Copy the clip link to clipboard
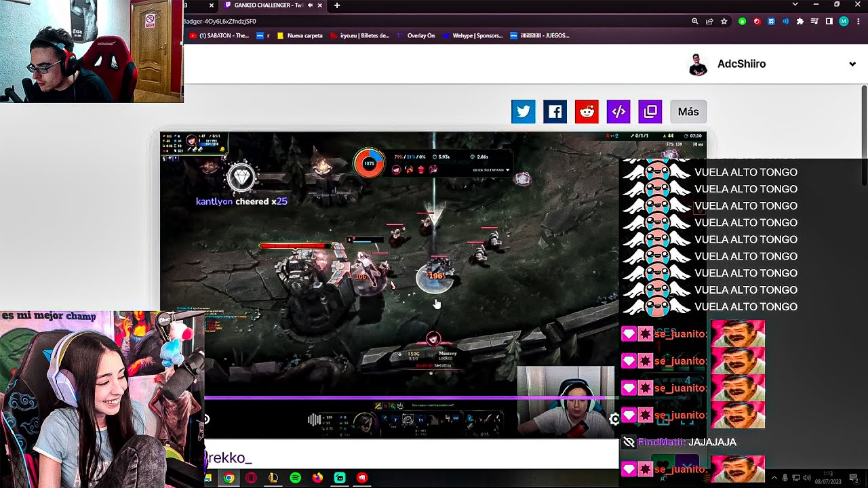The height and width of the screenshot is (488, 868). pyautogui.click(x=650, y=112)
